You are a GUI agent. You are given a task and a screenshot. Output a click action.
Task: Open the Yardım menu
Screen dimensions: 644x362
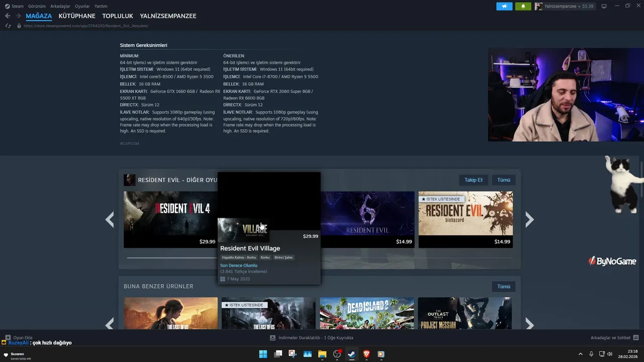click(x=101, y=6)
